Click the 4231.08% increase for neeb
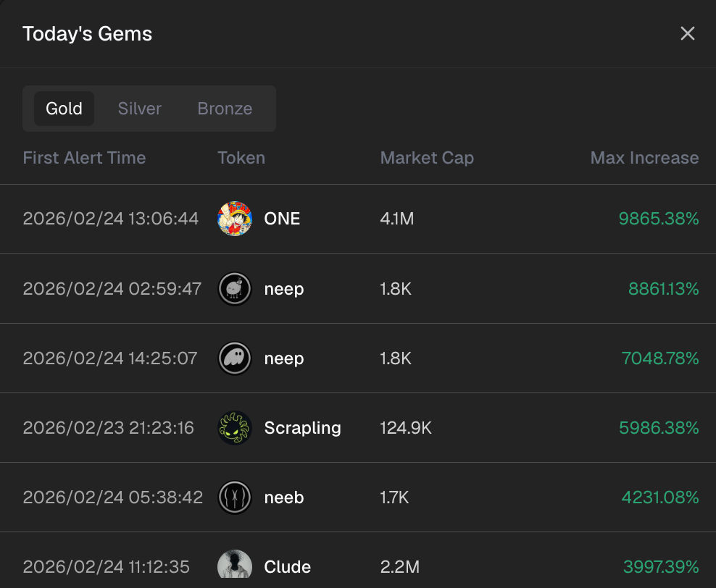This screenshot has height=588, width=716. (659, 497)
